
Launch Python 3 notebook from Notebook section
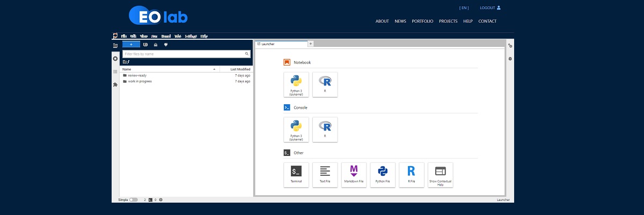296,84
